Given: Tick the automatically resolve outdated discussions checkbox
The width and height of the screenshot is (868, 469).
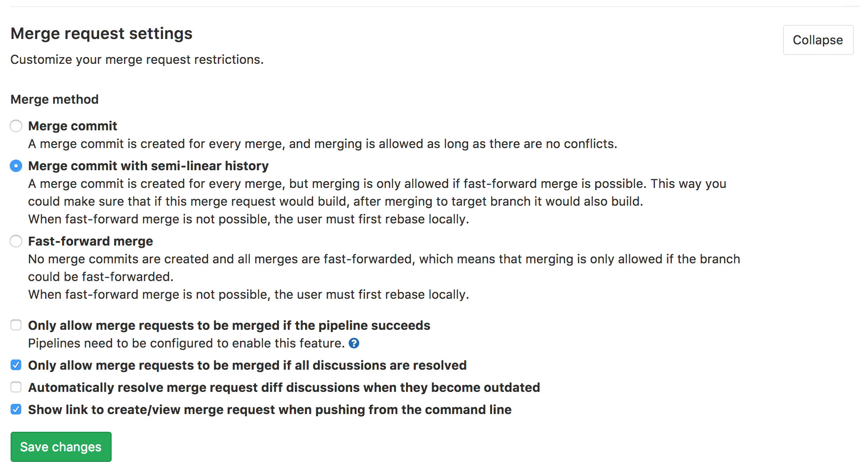Looking at the screenshot, I should tap(16, 387).
